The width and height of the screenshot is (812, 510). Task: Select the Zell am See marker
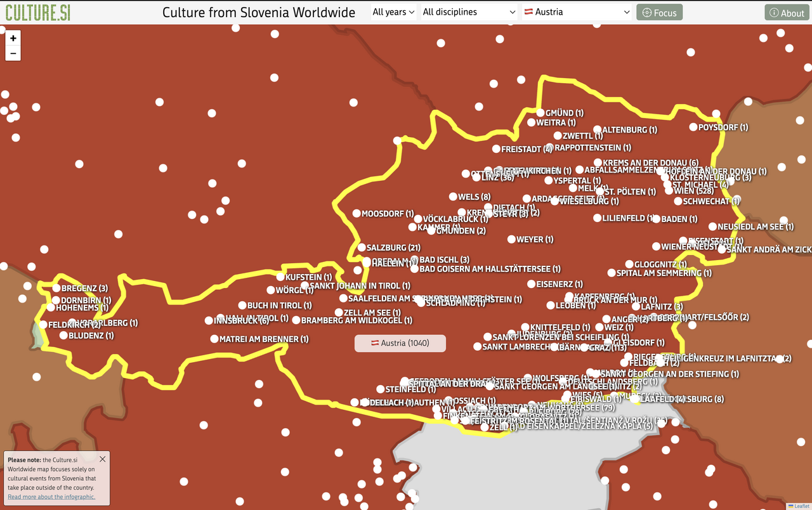coord(338,312)
